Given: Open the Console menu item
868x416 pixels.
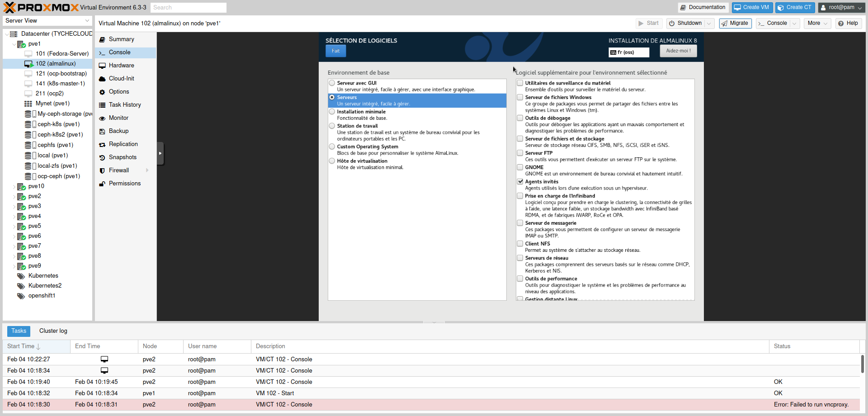Looking at the screenshot, I should pos(126,52).
